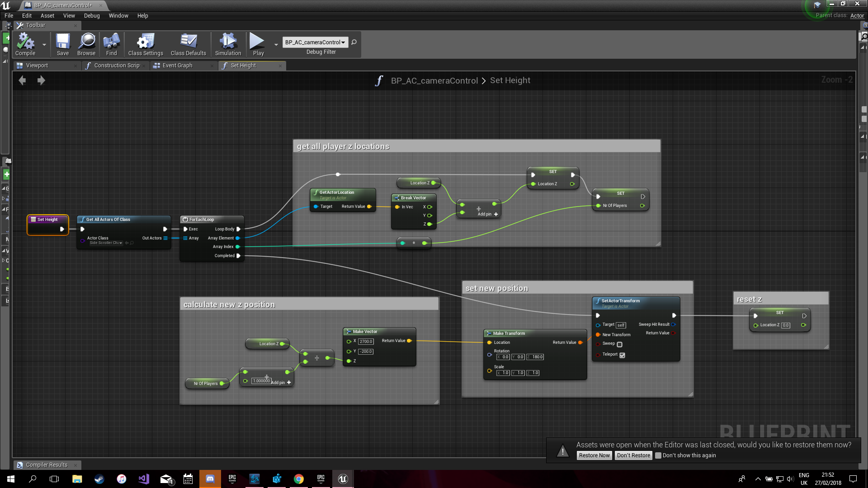Click Add pin on the Location Z add node
The height and width of the screenshot is (488, 868).
[x=488, y=214]
